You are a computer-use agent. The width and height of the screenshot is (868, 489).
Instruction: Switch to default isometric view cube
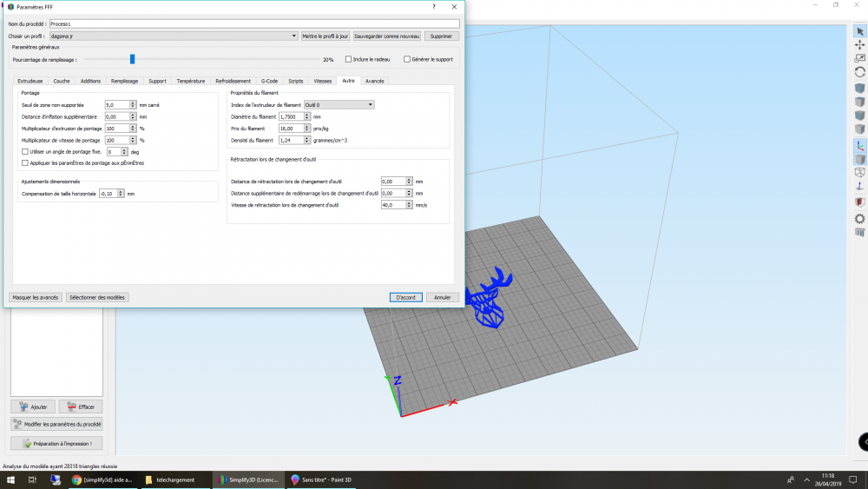point(859,88)
